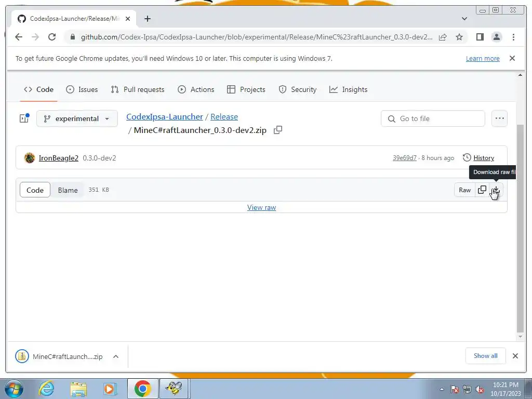Open the Learn more link

pyautogui.click(x=483, y=58)
